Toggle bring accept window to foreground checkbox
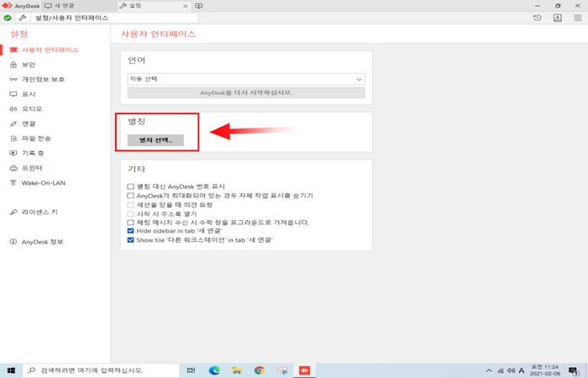 pos(130,223)
